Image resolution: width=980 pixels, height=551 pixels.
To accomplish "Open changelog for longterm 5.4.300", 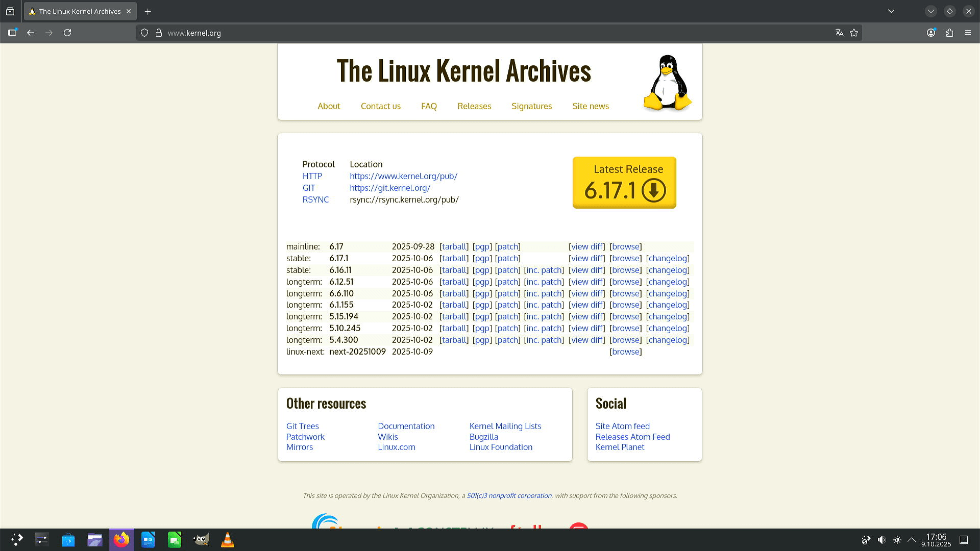I will click(x=668, y=340).
